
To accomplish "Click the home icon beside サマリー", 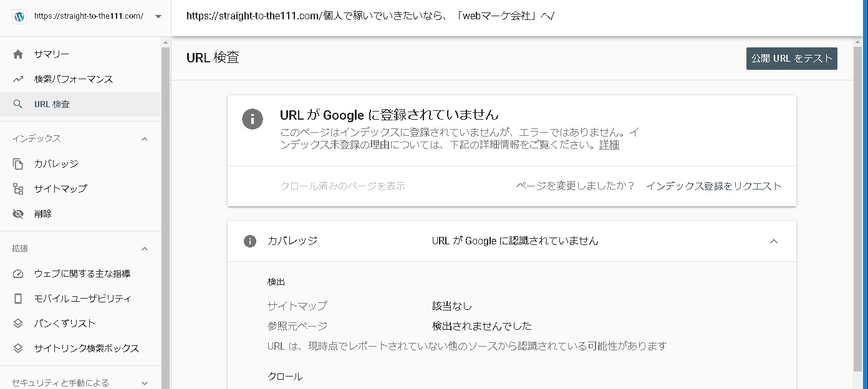I will pos(18,54).
